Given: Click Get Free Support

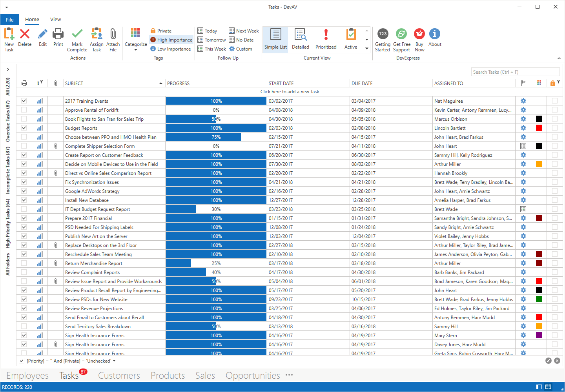Looking at the screenshot, I should coord(401,39).
